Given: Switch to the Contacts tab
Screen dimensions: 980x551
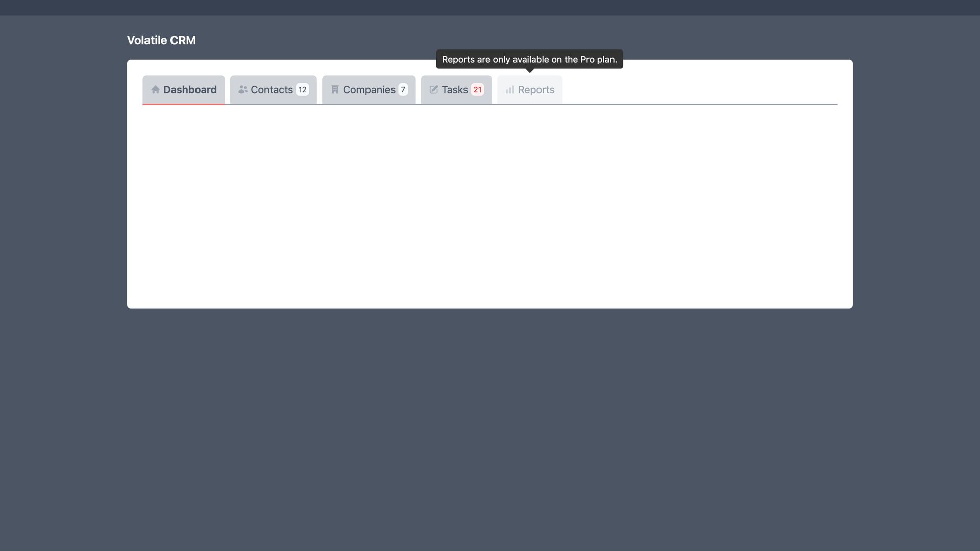Looking at the screenshot, I should tap(274, 90).
